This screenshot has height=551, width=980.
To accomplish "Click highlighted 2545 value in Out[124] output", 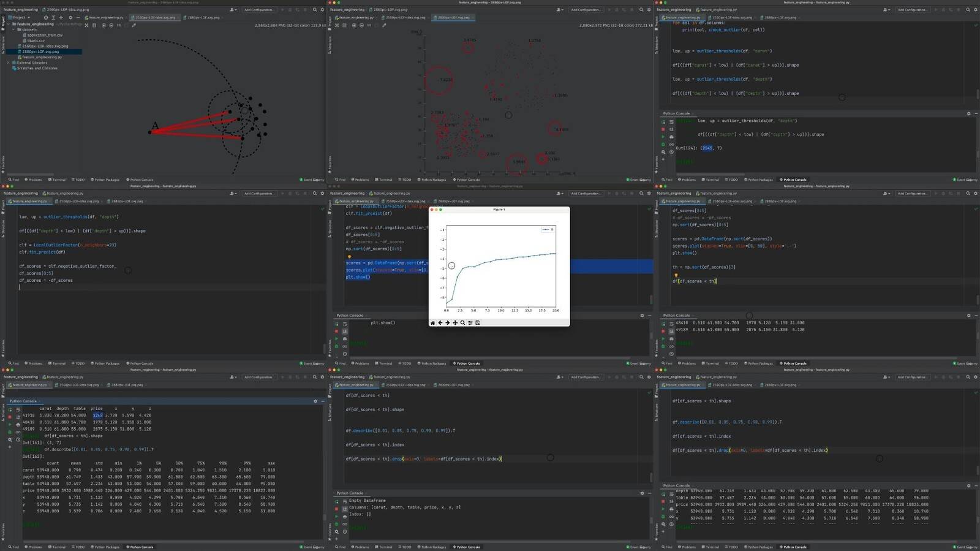I will click(707, 148).
